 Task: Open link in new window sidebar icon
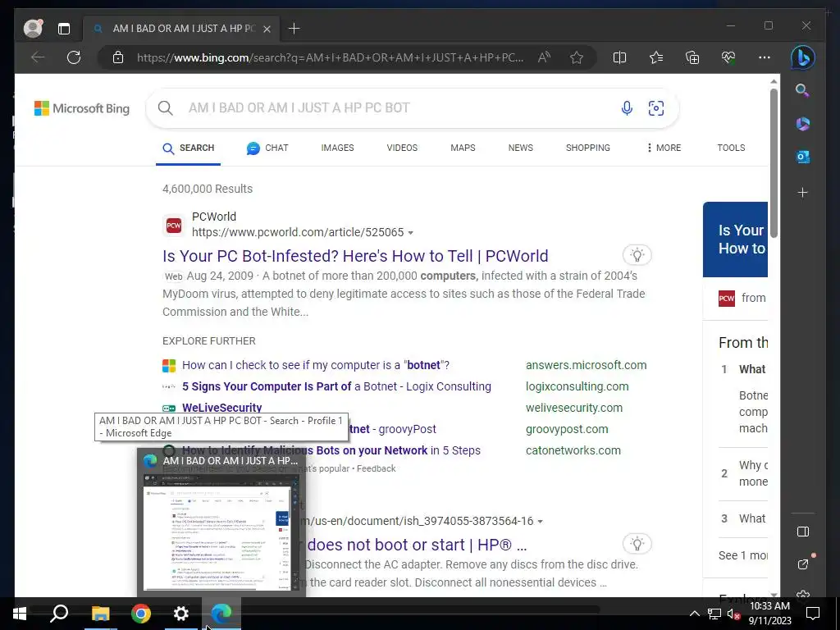[802, 564]
